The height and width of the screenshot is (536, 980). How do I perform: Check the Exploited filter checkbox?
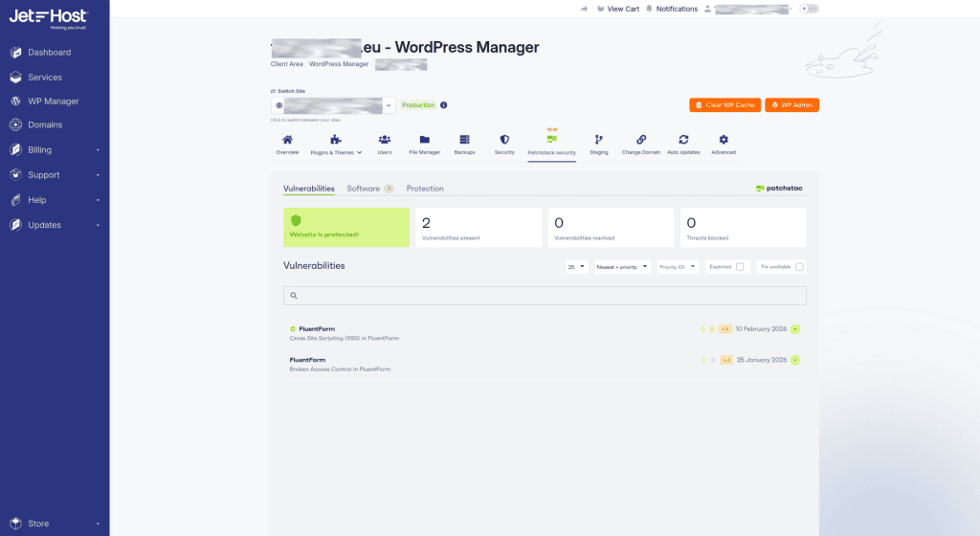740,267
